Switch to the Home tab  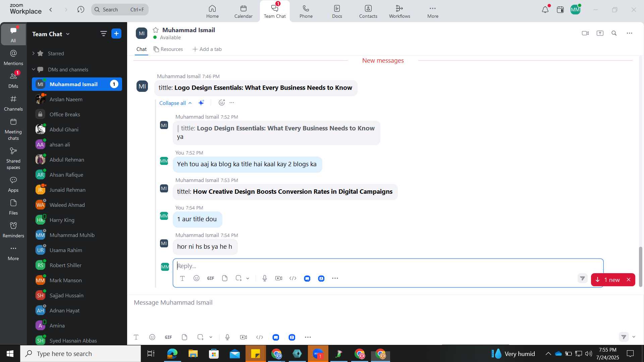coord(212,11)
